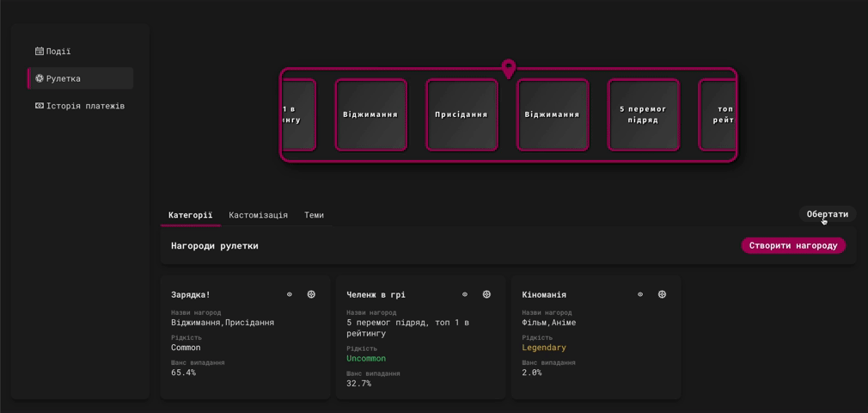Viewport: 868px width, 413px height.
Task: Click the banknote icon for Історія платежів
Action: click(40, 106)
